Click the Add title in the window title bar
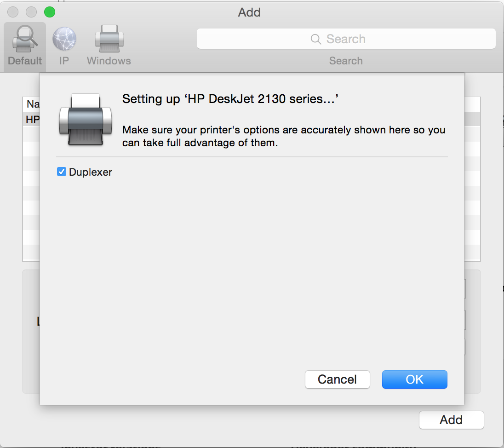This screenshot has height=448, width=504. 249,12
